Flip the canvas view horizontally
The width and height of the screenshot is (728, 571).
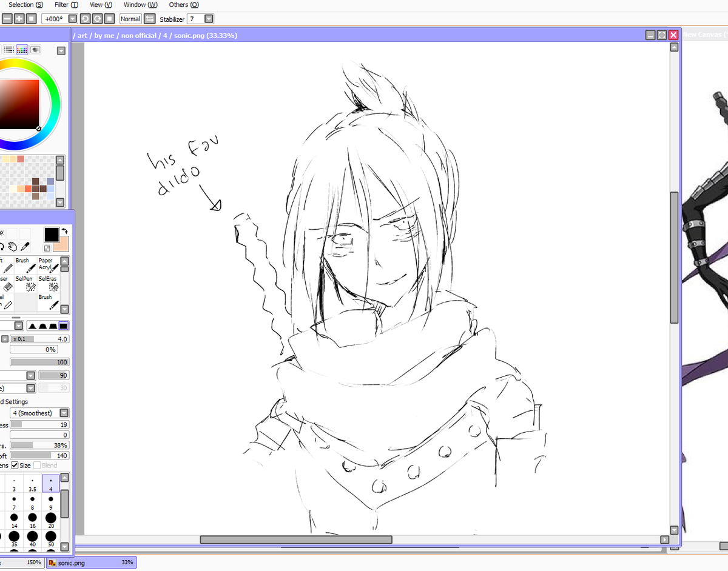pyautogui.click(x=149, y=19)
